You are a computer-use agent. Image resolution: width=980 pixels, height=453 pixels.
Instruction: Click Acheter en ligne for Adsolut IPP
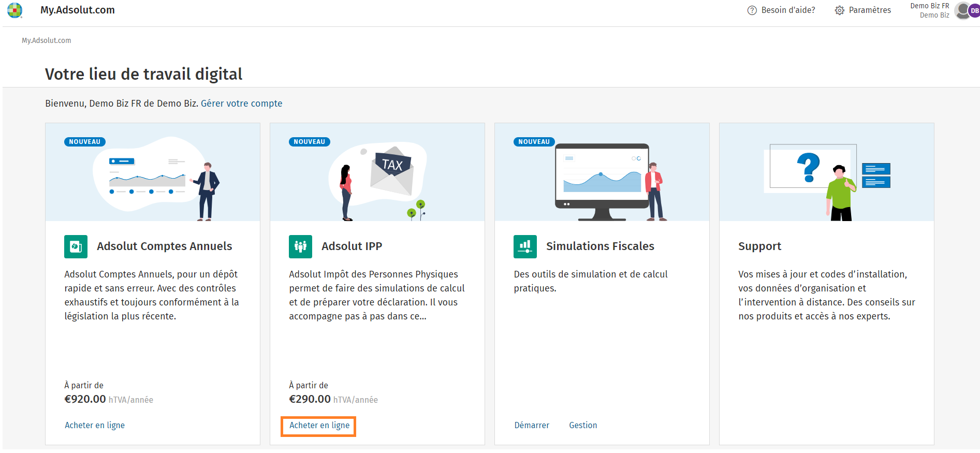[319, 425]
